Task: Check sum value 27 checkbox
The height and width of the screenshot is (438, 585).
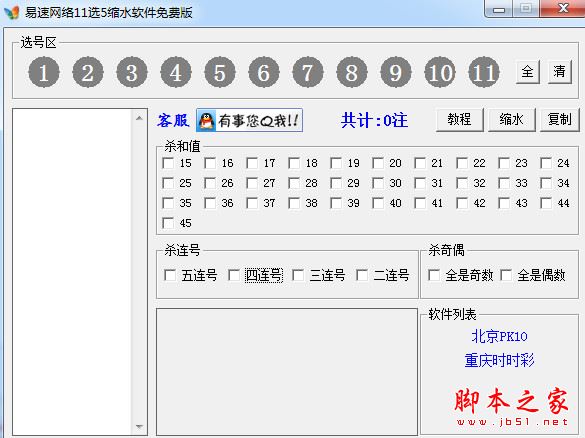Action: 252,183
